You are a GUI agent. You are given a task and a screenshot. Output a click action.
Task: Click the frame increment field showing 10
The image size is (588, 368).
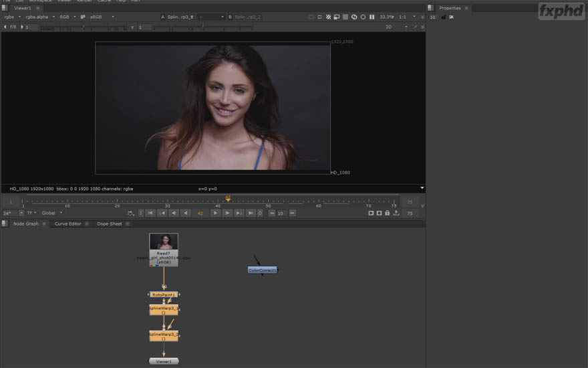click(281, 213)
